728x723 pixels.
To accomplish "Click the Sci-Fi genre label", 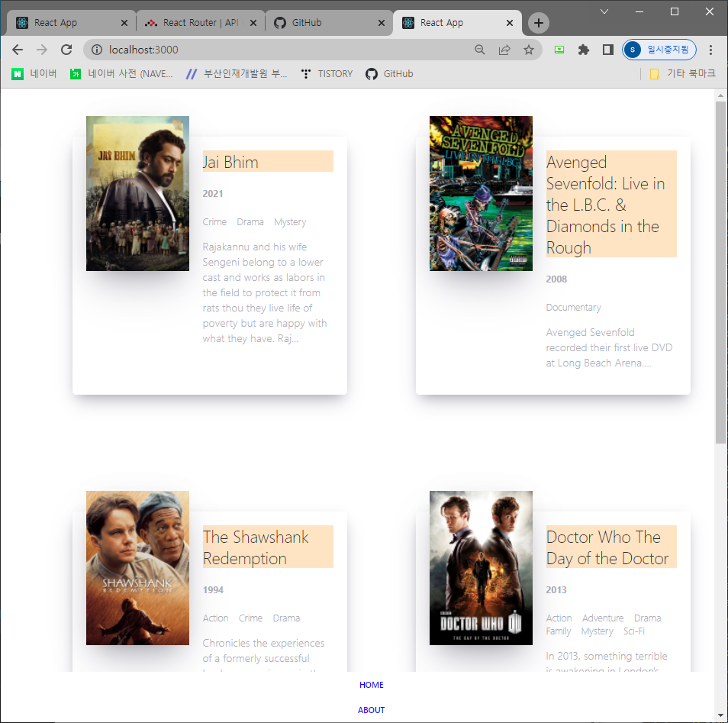I will pyautogui.click(x=634, y=631).
